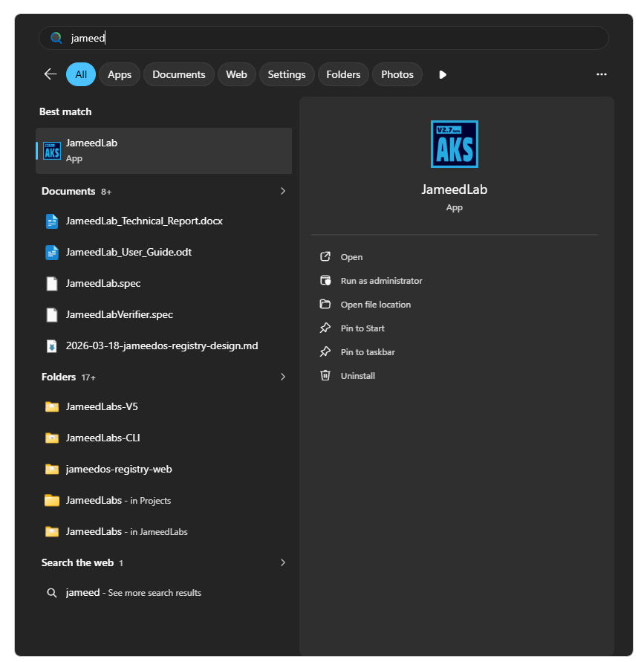Click folder icon of JameedLabs in Projects

52,500
